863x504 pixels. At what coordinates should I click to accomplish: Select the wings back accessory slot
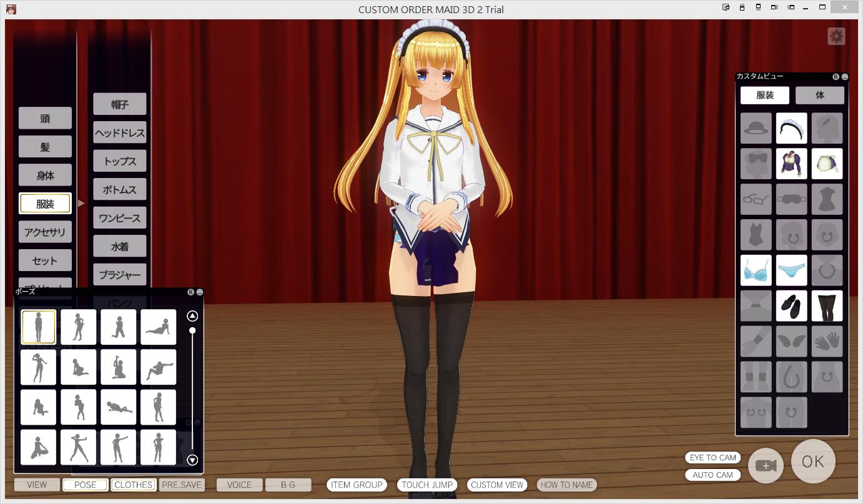pyautogui.click(x=792, y=342)
